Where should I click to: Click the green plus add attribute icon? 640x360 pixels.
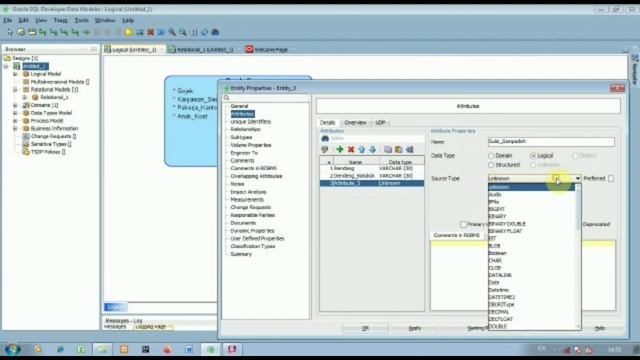[x=340, y=149]
